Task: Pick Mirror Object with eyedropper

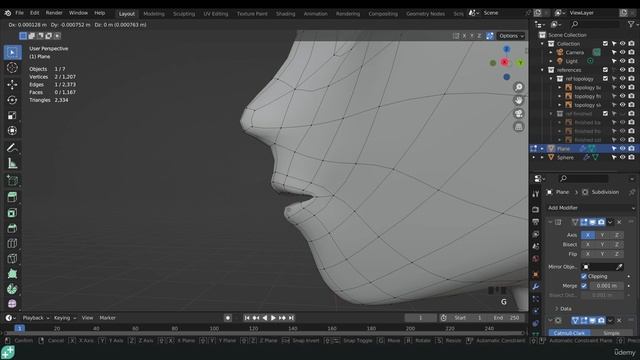Action: point(619,267)
